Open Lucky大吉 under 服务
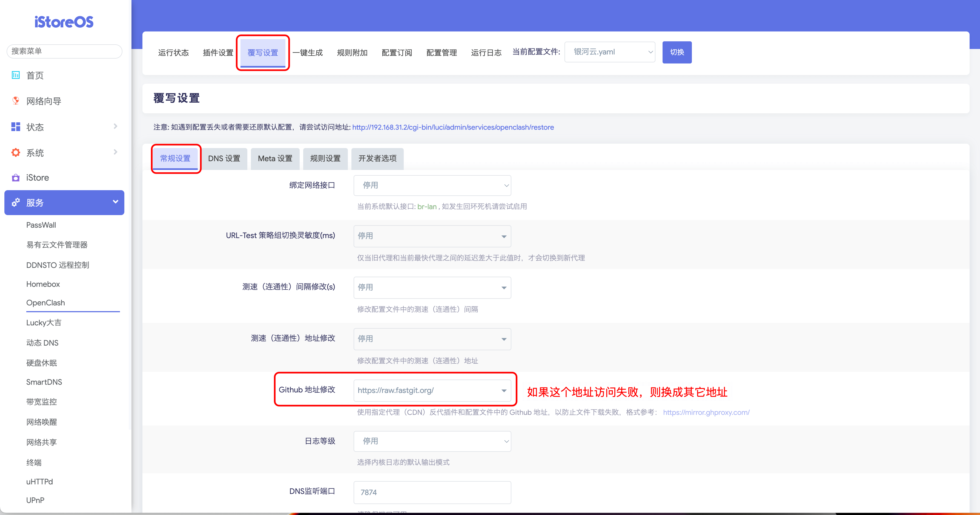Viewport: 980px width, 515px height. coord(44,323)
